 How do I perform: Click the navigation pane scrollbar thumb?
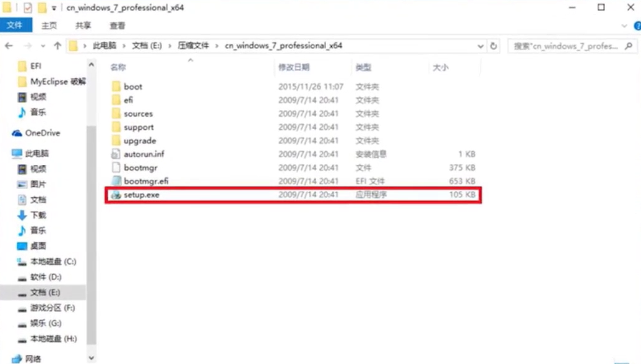point(92,235)
